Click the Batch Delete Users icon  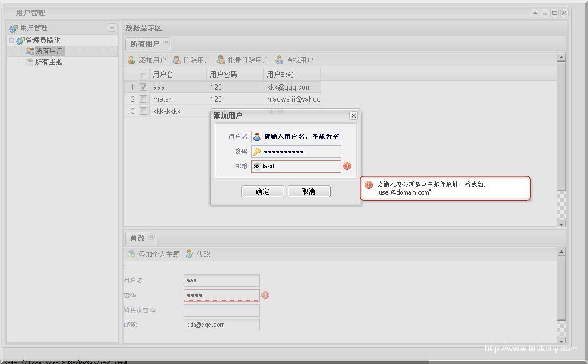[221, 60]
